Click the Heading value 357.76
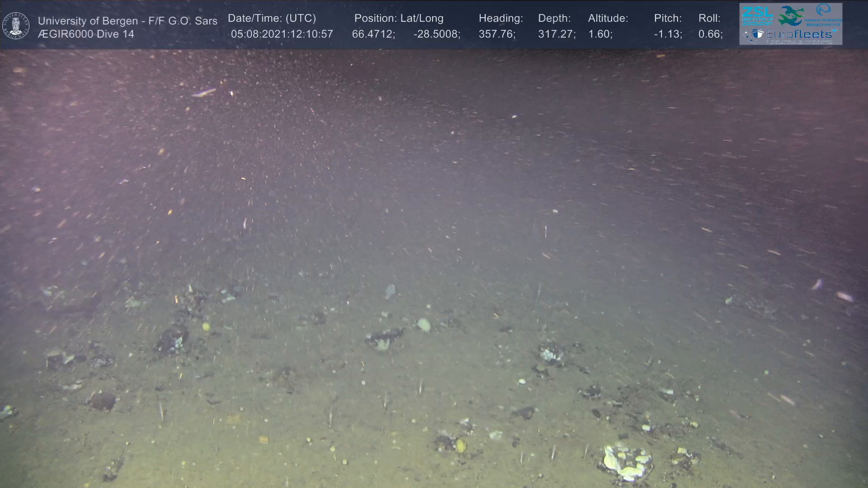The image size is (868, 488). [x=497, y=34]
